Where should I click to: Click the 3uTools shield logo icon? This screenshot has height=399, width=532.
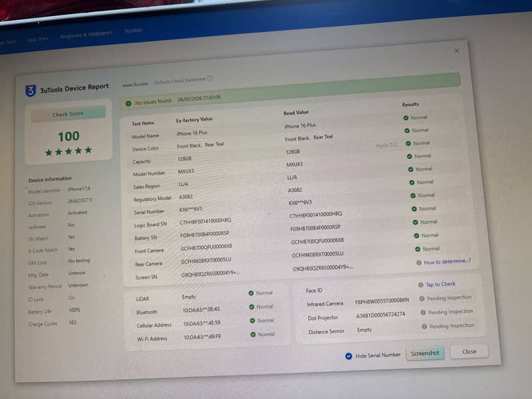[x=31, y=90]
